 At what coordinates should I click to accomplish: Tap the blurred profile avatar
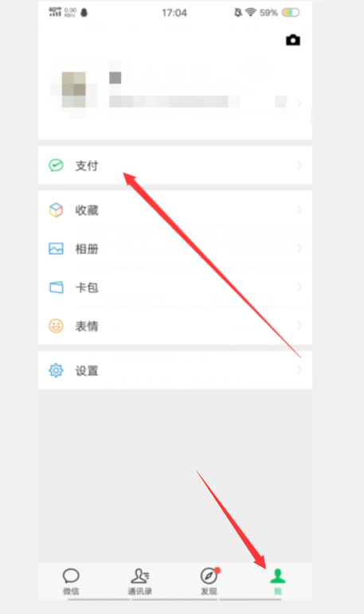pyautogui.click(x=73, y=89)
